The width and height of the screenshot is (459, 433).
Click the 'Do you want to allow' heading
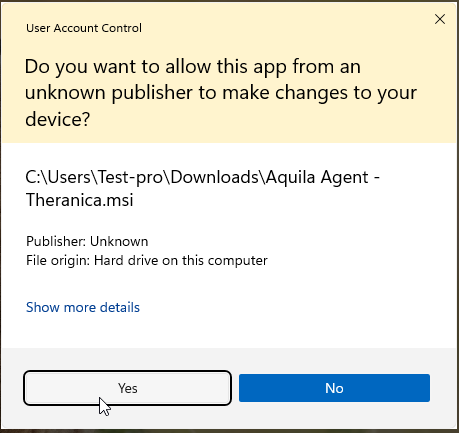coord(221,93)
